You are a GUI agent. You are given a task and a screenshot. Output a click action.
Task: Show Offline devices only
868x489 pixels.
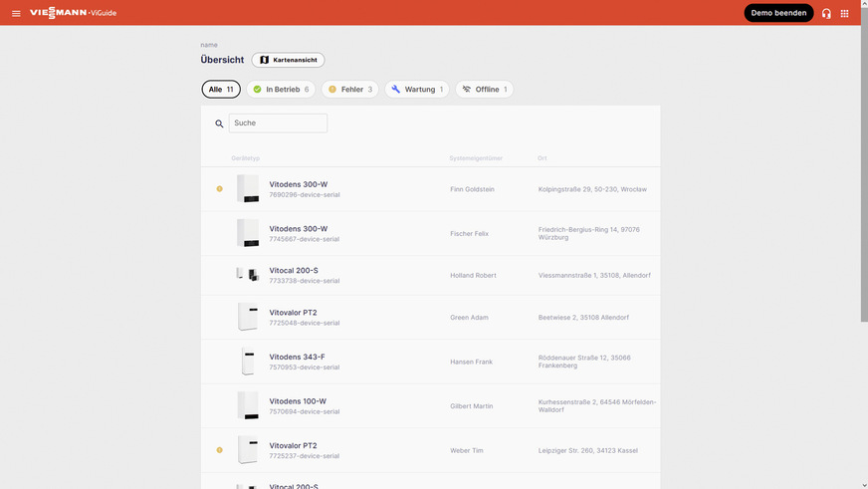click(x=485, y=90)
